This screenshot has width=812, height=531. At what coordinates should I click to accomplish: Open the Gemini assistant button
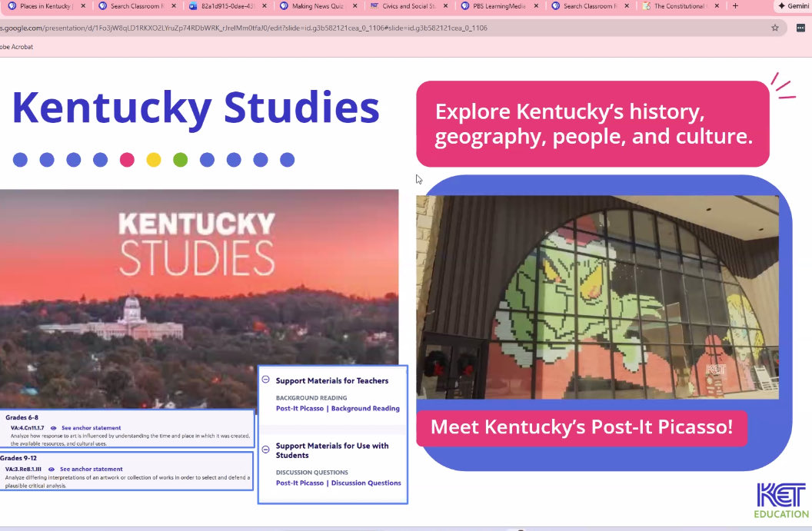[x=793, y=6]
